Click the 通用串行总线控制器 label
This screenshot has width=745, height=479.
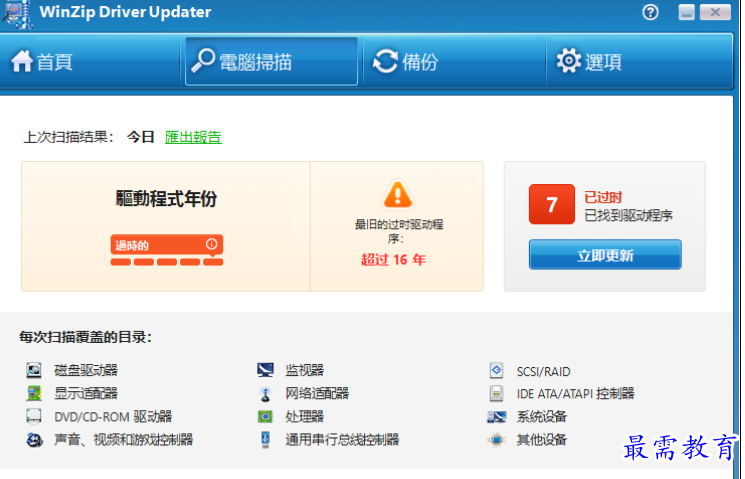(342, 440)
